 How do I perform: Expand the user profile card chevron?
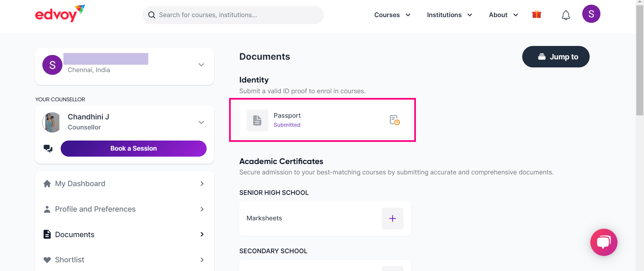point(201,65)
